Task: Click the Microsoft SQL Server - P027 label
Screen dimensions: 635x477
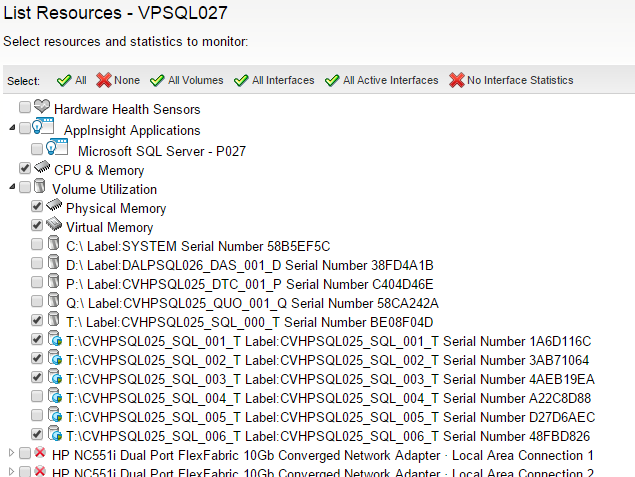Action: [x=162, y=151]
